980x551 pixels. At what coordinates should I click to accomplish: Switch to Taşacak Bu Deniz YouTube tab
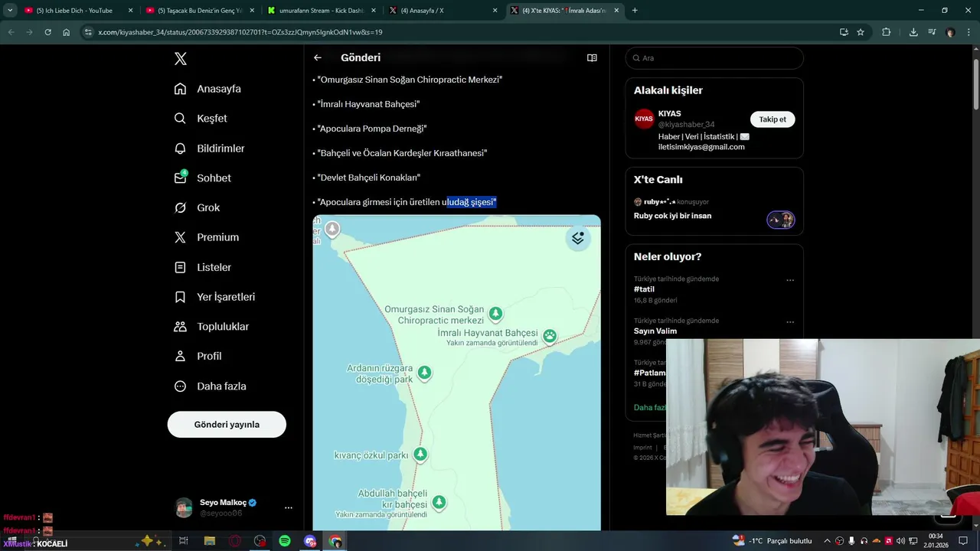[x=201, y=11]
